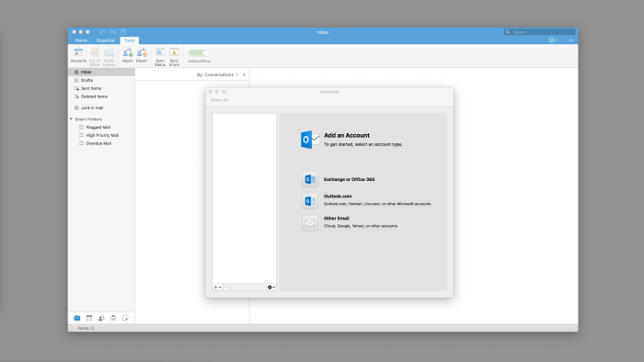Collapse the Smart Folders group
This screenshot has height=362, width=644.
pos(71,119)
